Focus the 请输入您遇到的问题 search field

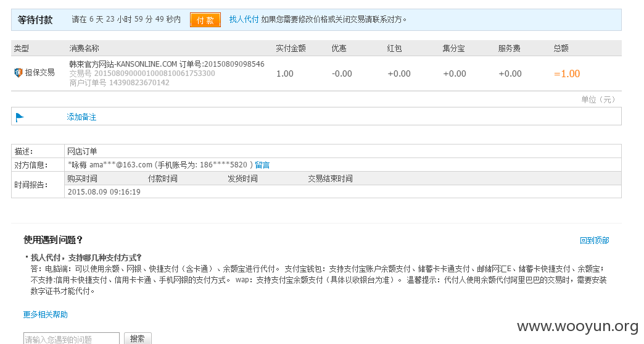tap(72, 338)
